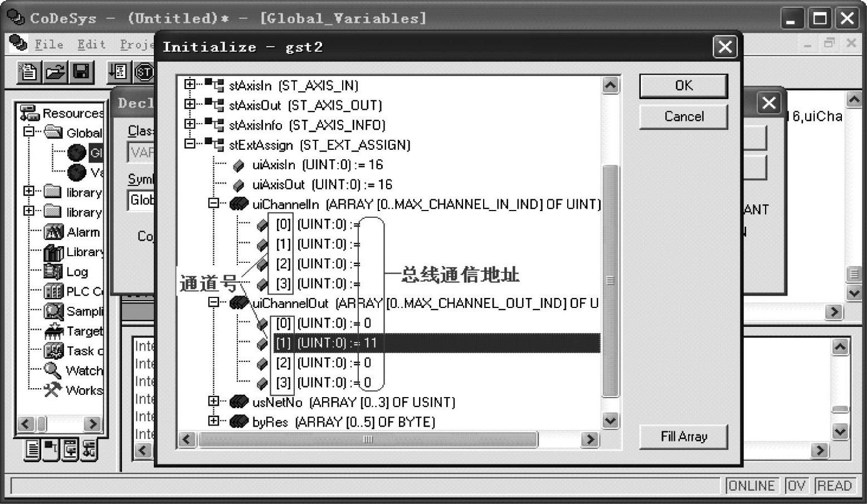Image resolution: width=867 pixels, height=504 pixels.
Task: Open the Workspace icon
Action: tap(52, 390)
